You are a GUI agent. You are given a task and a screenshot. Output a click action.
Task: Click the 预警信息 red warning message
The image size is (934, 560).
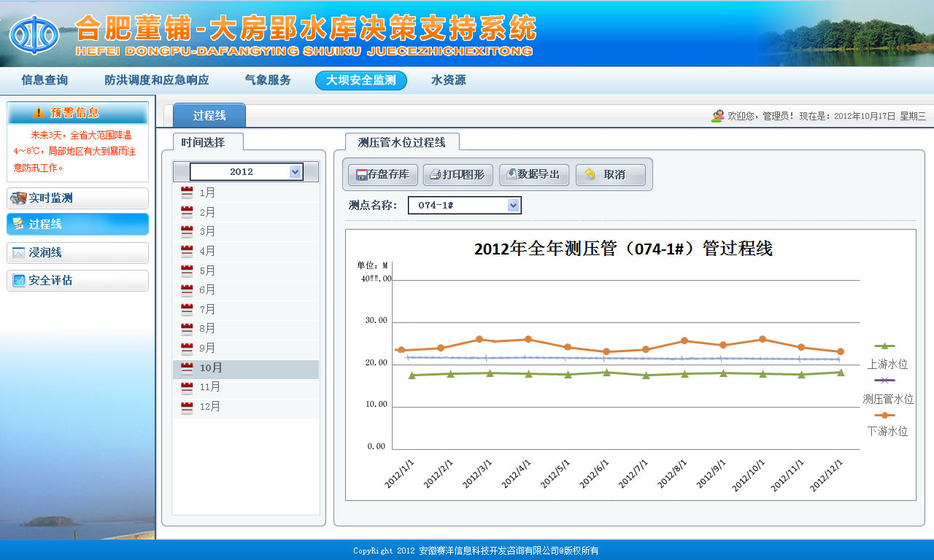pyautogui.click(x=74, y=151)
